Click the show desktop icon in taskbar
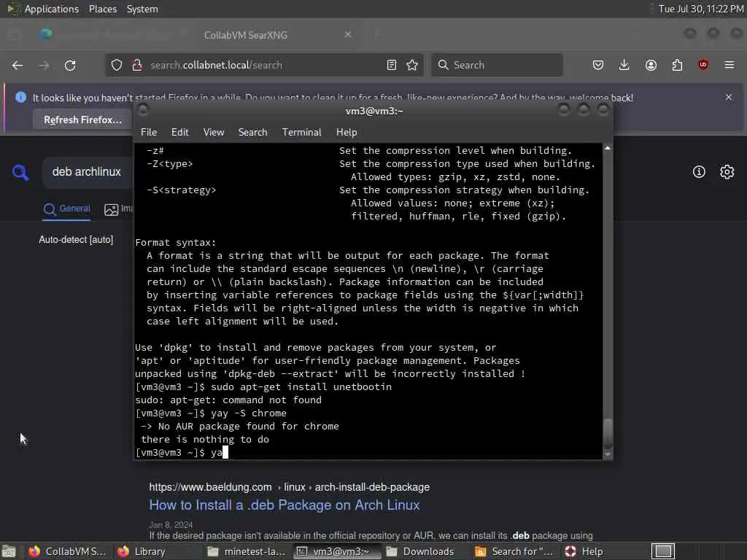Viewport: 747px width, 560px height. [x=9, y=551]
